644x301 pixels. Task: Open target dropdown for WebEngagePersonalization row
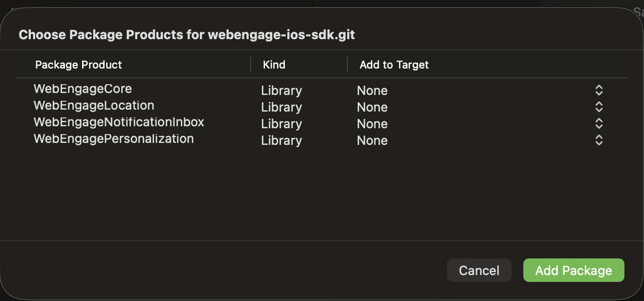pos(599,140)
